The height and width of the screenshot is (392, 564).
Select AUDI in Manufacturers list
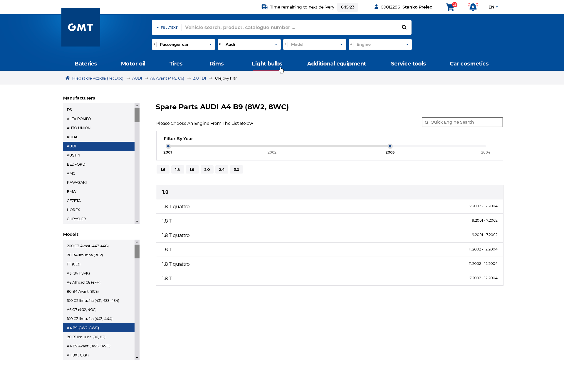click(x=99, y=146)
